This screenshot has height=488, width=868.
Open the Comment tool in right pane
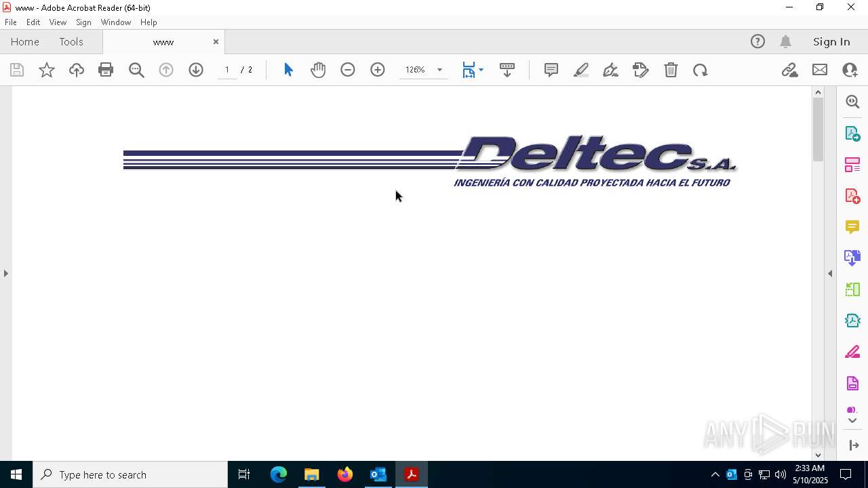click(x=852, y=227)
